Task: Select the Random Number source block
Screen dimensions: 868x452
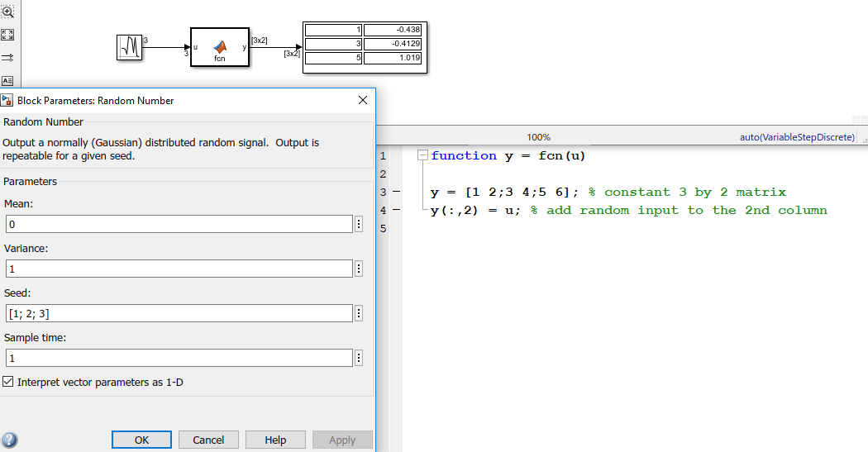Action: point(130,47)
